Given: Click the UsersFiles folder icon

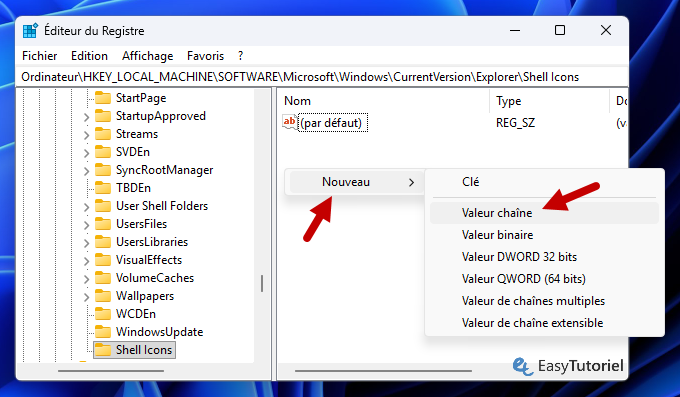Looking at the screenshot, I should pos(103,224).
